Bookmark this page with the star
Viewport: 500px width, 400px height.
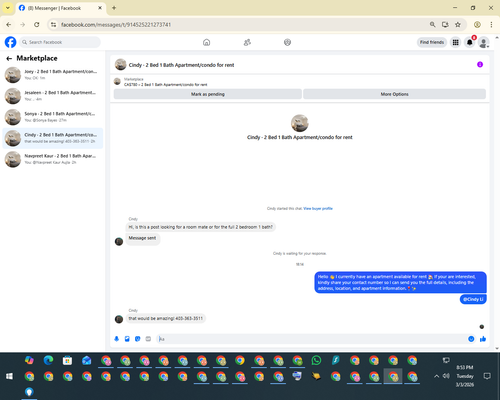click(458, 25)
